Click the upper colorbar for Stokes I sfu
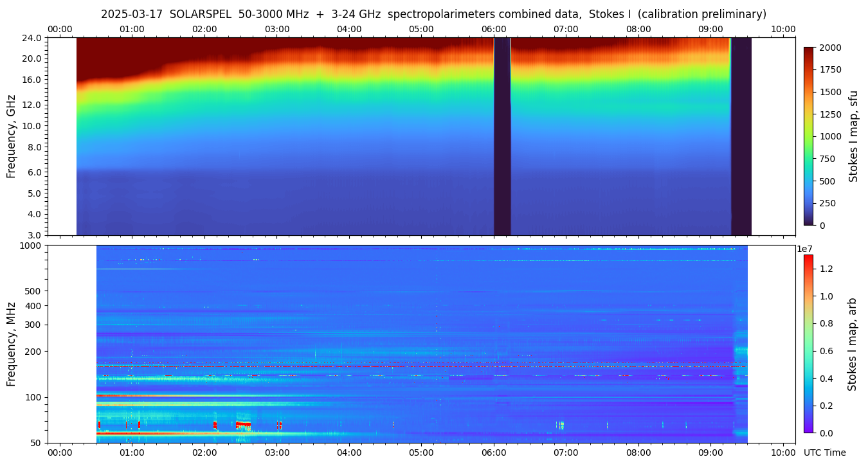 coord(809,136)
